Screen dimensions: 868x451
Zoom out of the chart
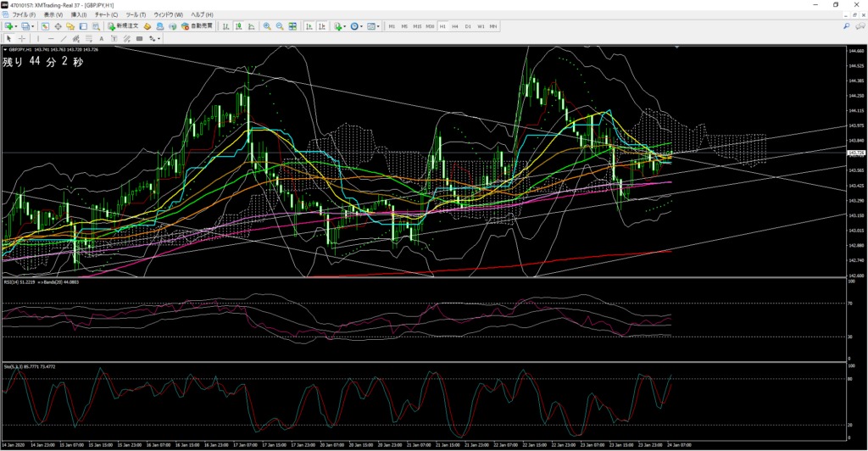[280, 26]
